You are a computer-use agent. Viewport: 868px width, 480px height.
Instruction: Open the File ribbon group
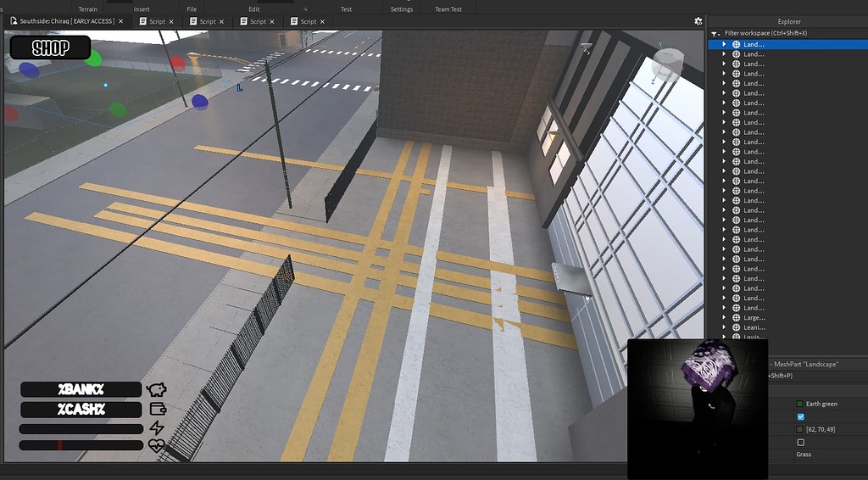(192, 9)
